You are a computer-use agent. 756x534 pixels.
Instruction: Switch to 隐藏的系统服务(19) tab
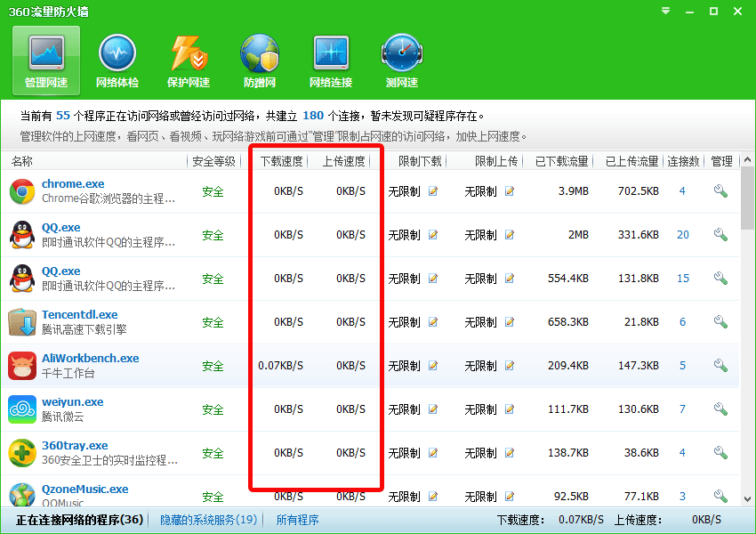pyautogui.click(x=208, y=520)
